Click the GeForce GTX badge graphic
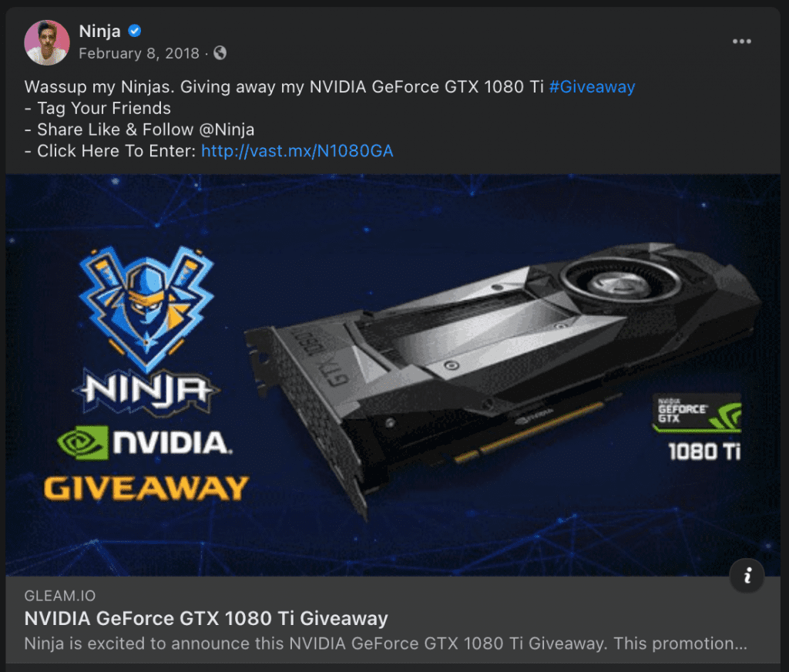Viewport: 789px width, 672px height. coord(697,413)
